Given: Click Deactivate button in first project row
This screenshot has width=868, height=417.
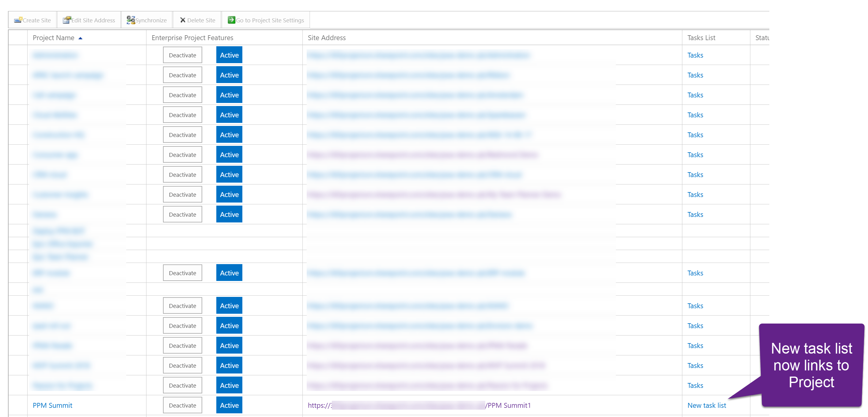Looking at the screenshot, I should click(182, 55).
